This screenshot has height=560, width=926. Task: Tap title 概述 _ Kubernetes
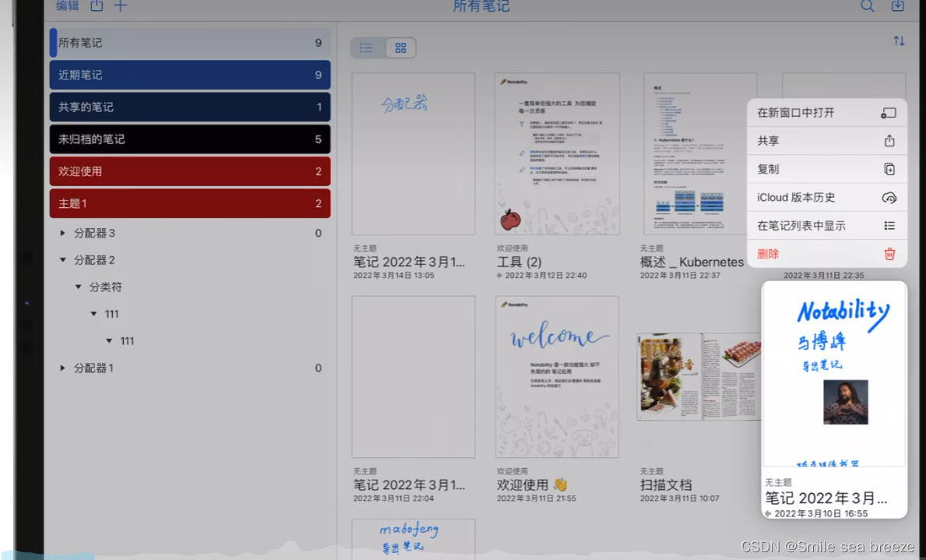692,262
